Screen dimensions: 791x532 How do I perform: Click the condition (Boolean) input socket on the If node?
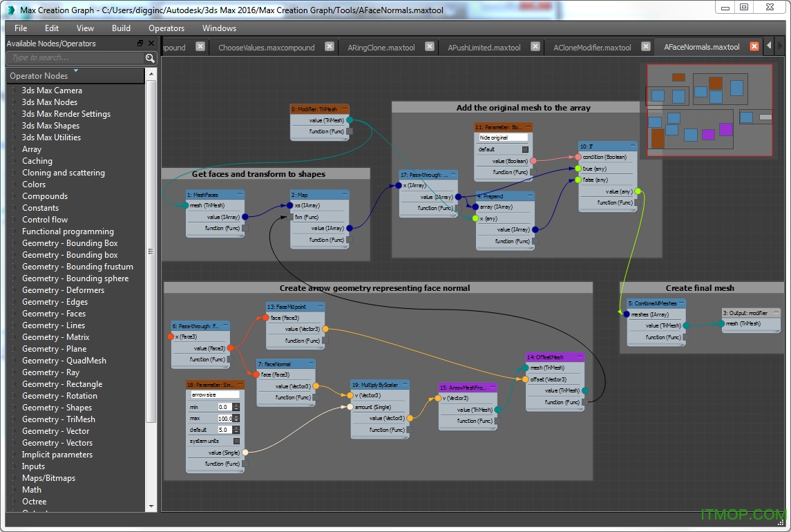[578, 157]
